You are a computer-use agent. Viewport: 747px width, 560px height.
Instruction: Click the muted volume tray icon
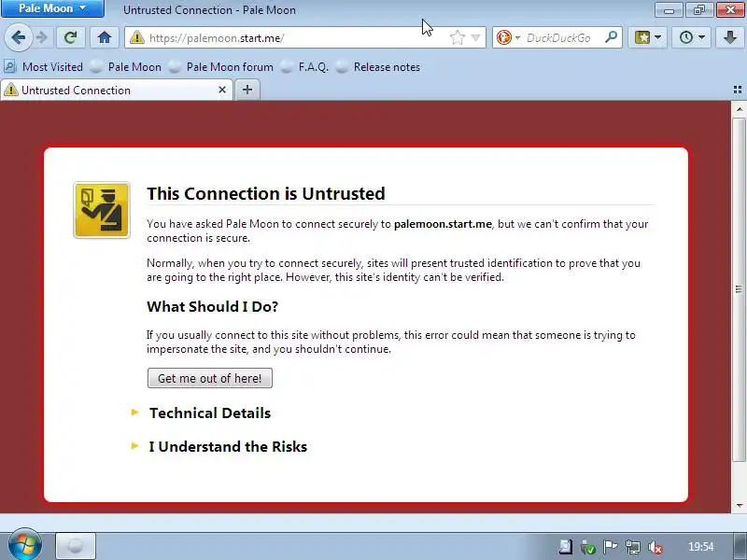tap(655, 547)
